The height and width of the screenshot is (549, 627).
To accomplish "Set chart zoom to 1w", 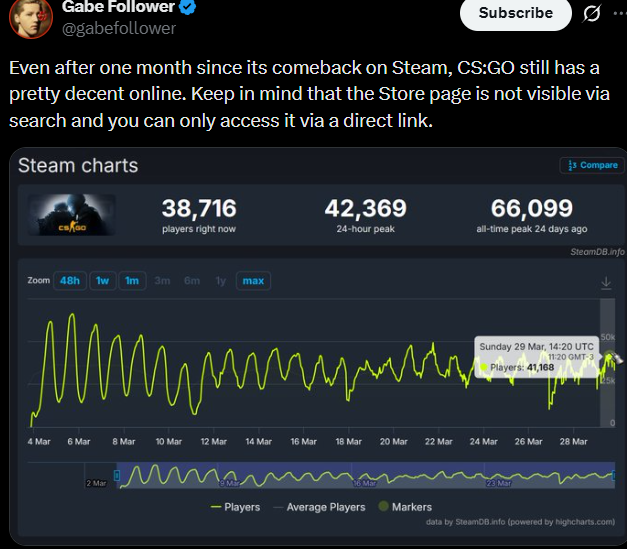I will (x=102, y=281).
